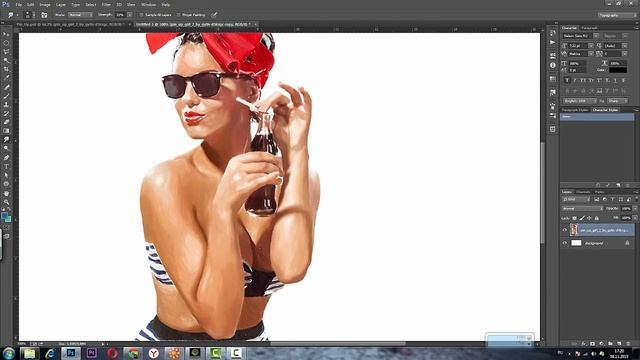
Task: Click the foreground color swatch in toolbox
Action: click(4, 216)
